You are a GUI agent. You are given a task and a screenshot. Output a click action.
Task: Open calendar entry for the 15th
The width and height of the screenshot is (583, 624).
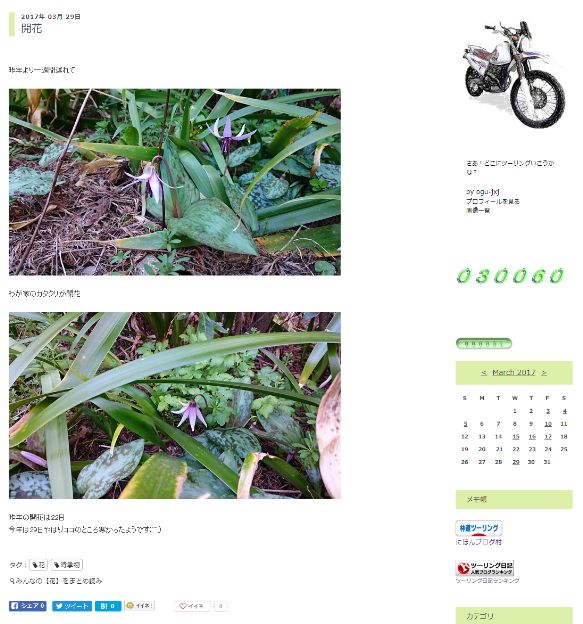click(516, 437)
